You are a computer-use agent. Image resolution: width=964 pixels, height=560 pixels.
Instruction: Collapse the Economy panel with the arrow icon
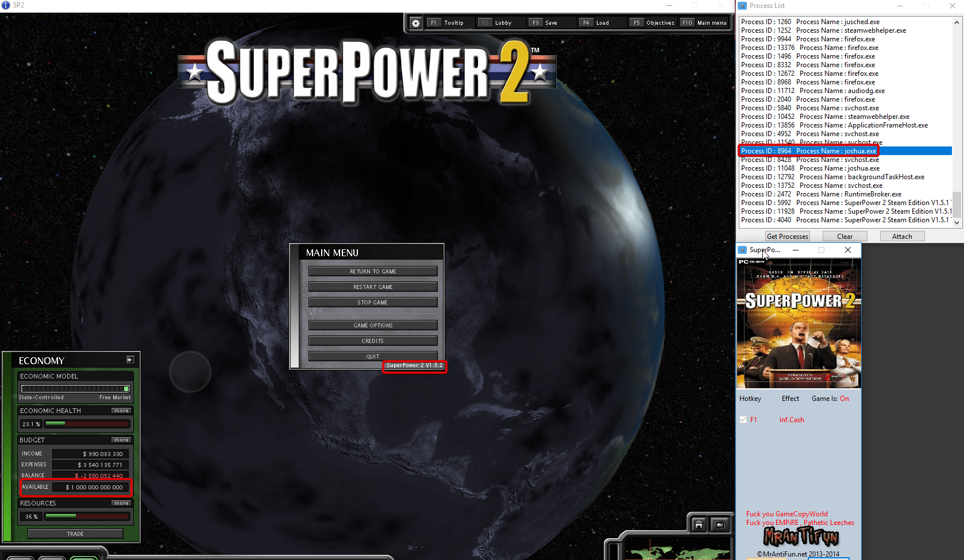pyautogui.click(x=130, y=360)
